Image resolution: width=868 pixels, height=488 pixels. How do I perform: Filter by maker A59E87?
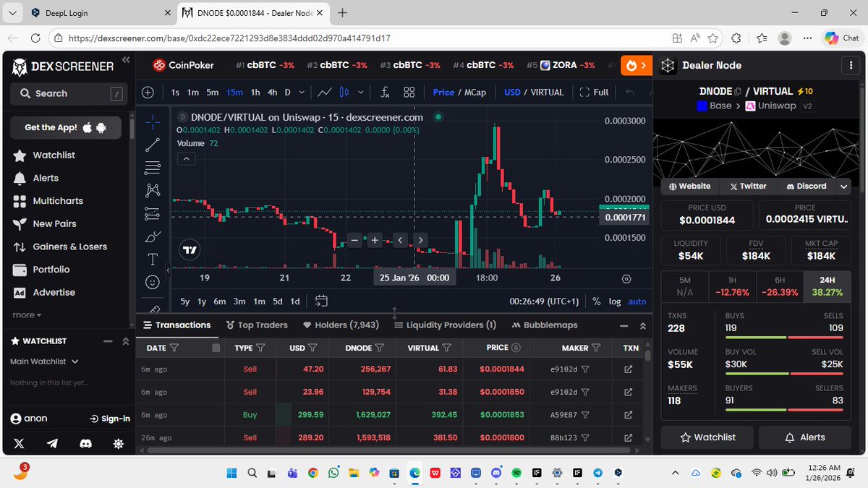[585, 415]
